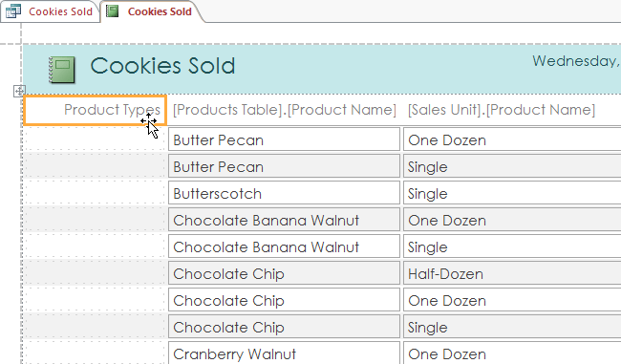Select [Sales Unit].[Product Name] column header
Screen dimensions: 621x364
click(502, 110)
